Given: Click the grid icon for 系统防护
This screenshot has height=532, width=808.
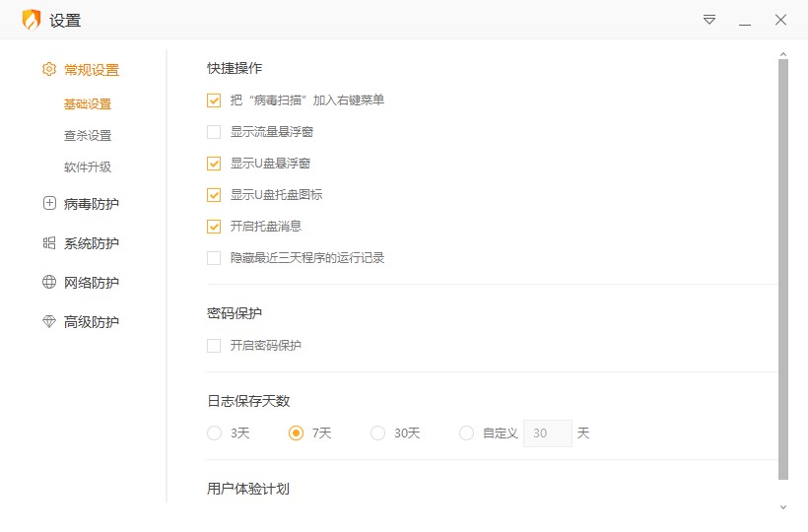Looking at the screenshot, I should pyautogui.click(x=49, y=242).
